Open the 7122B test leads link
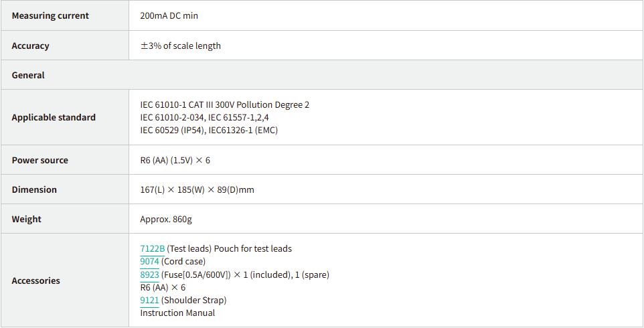This screenshot has width=644, height=328. click(152, 249)
